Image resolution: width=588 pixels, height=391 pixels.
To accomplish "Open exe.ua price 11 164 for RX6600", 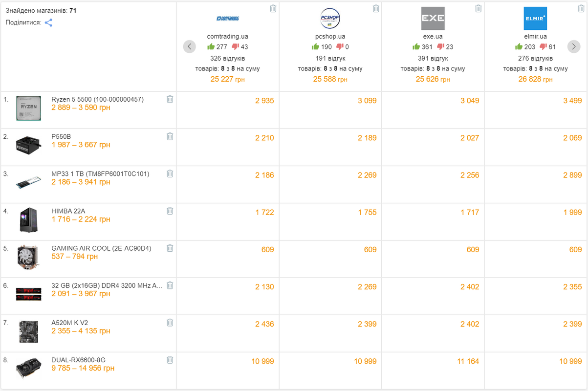I will pos(467,361).
